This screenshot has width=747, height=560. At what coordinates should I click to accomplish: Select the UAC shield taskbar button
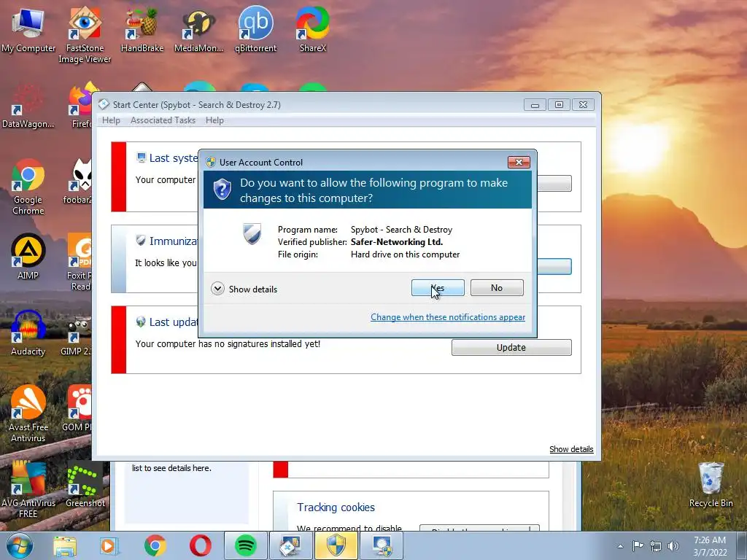pyautogui.click(x=336, y=545)
